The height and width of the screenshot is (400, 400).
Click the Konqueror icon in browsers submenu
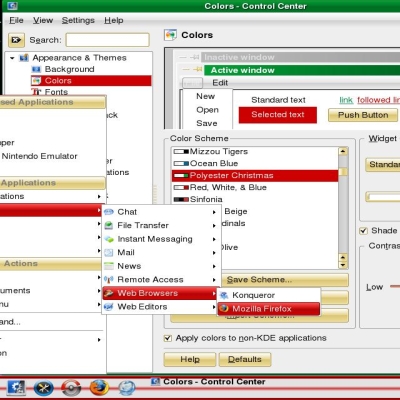(224, 295)
